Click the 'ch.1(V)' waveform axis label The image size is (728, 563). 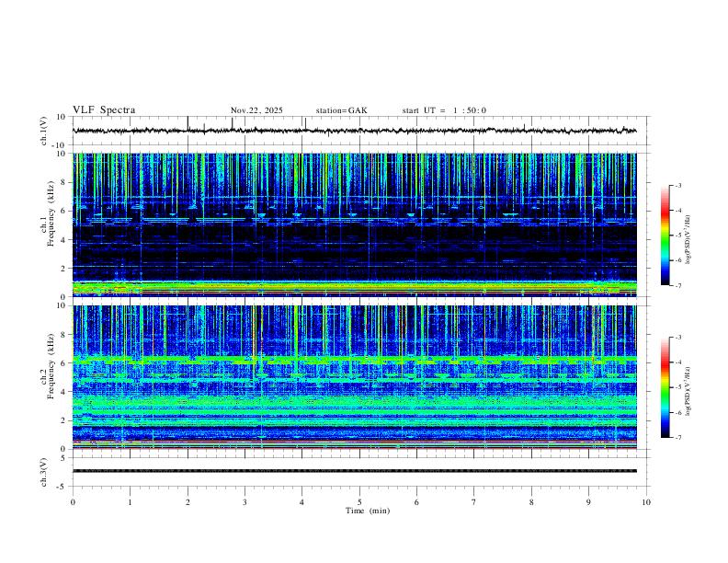pos(44,131)
